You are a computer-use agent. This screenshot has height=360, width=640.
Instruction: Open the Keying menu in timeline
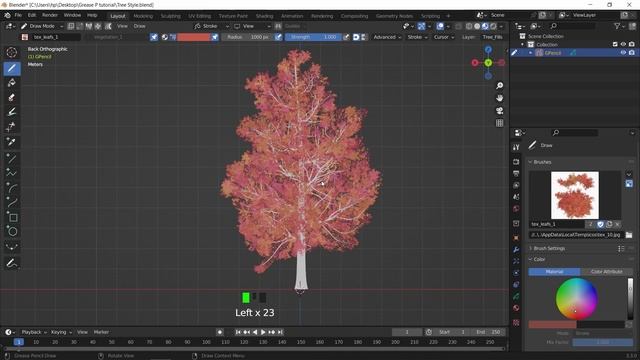tap(61, 332)
